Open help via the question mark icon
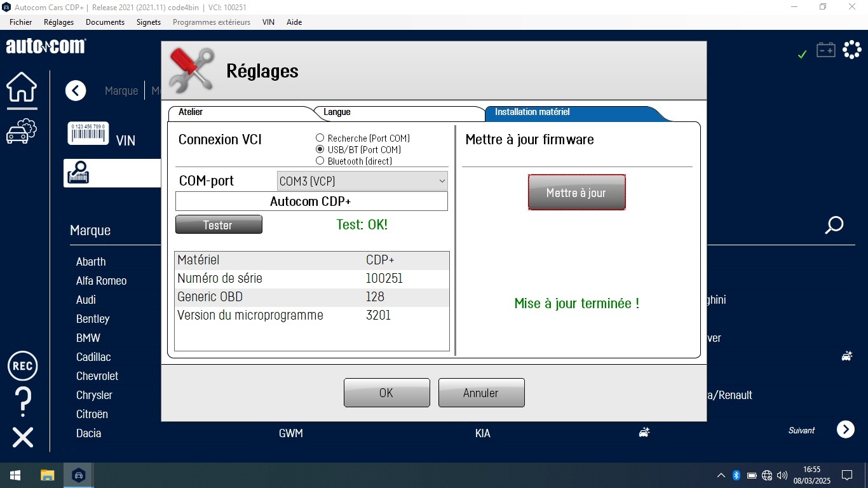This screenshot has width=868, height=488. pyautogui.click(x=23, y=402)
